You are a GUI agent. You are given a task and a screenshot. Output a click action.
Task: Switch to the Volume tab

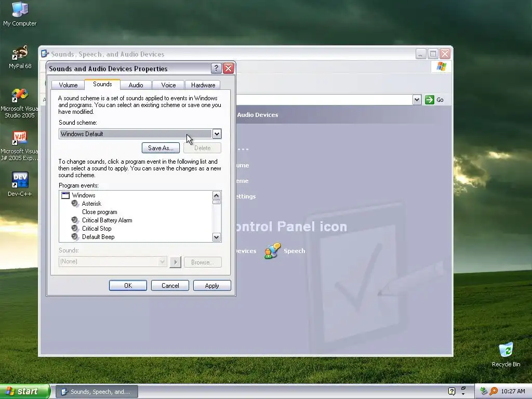(x=68, y=85)
